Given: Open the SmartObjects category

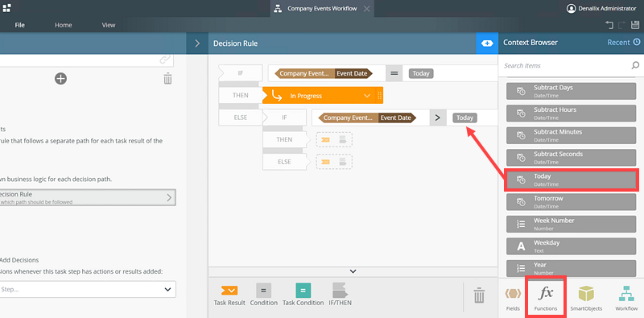Looking at the screenshot, I should [x=586, y=299].
